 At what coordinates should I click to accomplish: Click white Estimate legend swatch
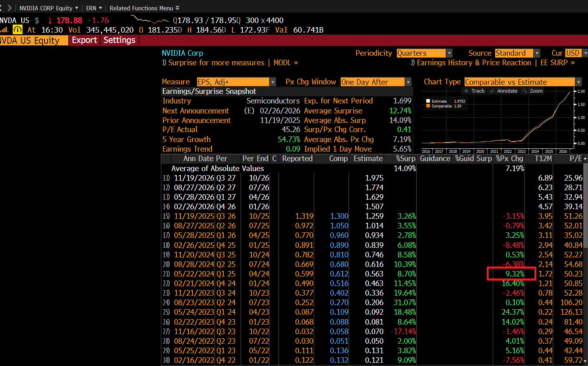(x=428, y=101)
